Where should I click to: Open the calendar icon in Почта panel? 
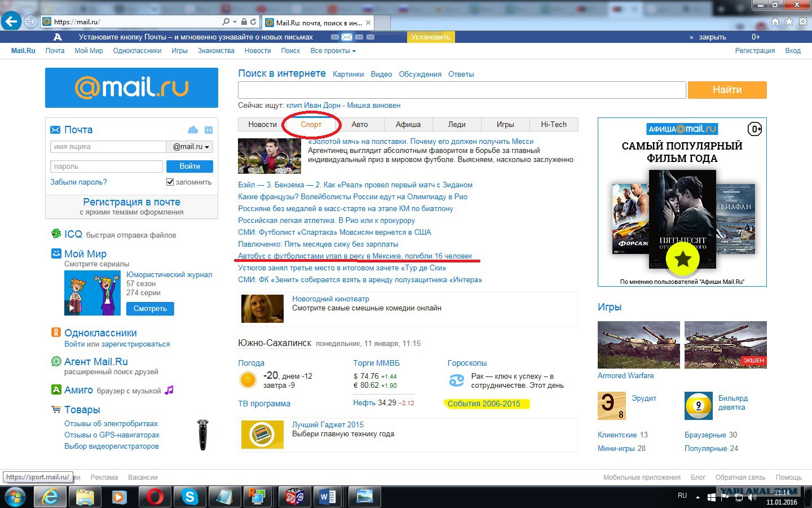tap(209, 130)
